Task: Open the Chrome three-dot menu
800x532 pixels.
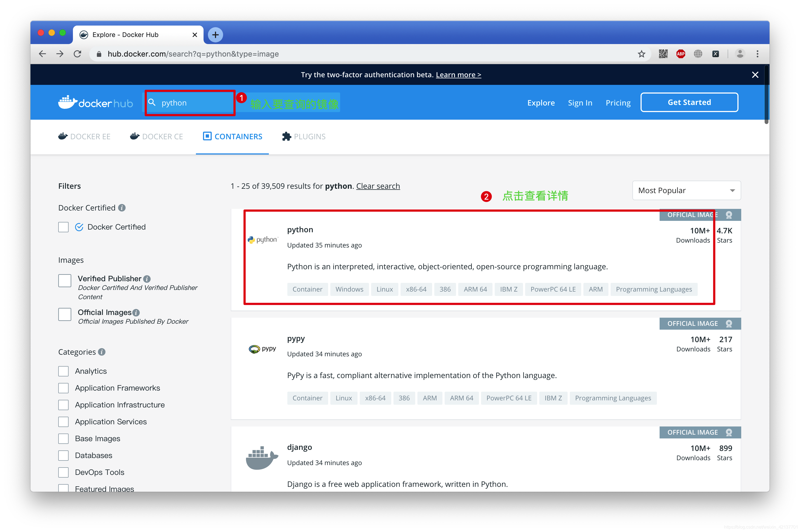Action: point(757,54)
